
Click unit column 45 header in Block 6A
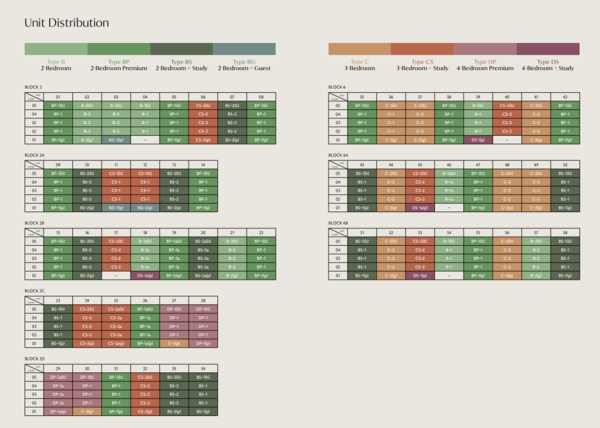(x=420, y=164)
